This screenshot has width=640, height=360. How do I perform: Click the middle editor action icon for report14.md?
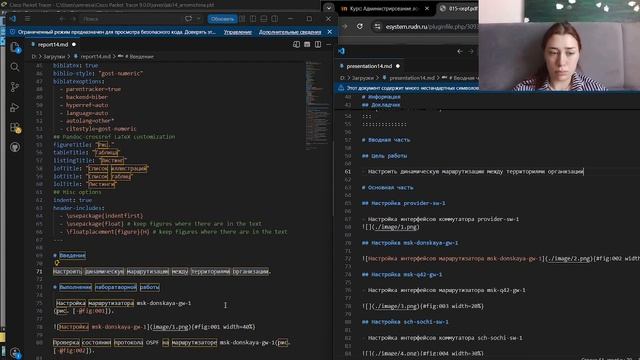[307, 44]
